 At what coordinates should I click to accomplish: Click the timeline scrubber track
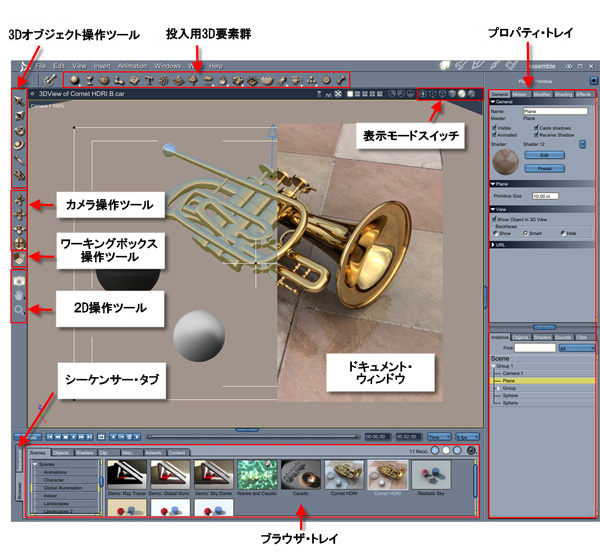point(253,437)
